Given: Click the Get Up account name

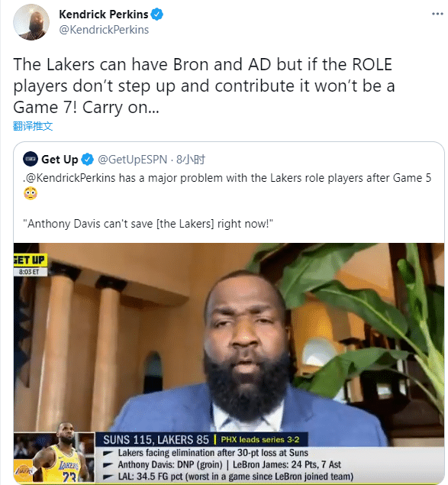Looking at the screenshot, I should pos(60,160).
